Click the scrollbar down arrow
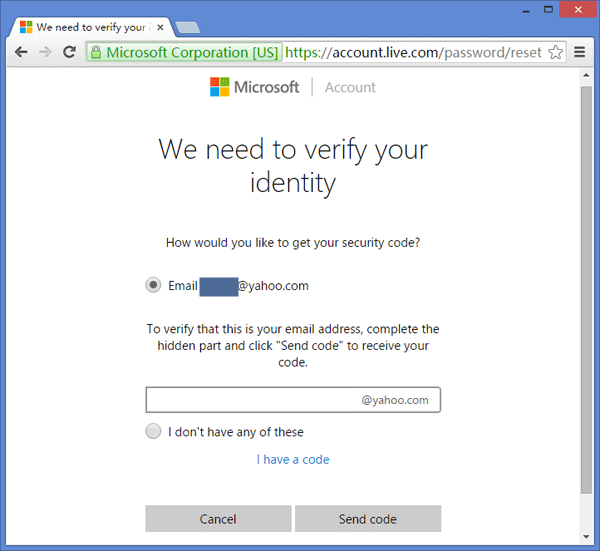 (x=586, y=537)
